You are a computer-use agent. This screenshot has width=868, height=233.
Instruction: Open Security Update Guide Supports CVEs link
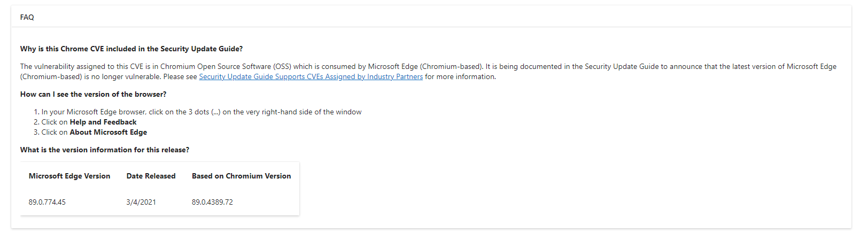pos(311,77)
